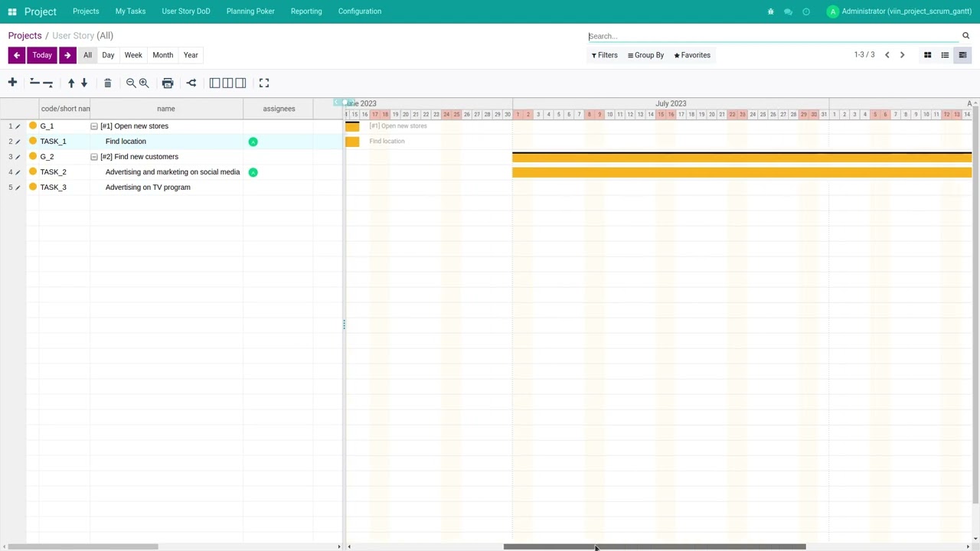Viewport: 980px width, 551px height.
Task: Click the TASK_3 status dot
Action: [x=32, y=187]
